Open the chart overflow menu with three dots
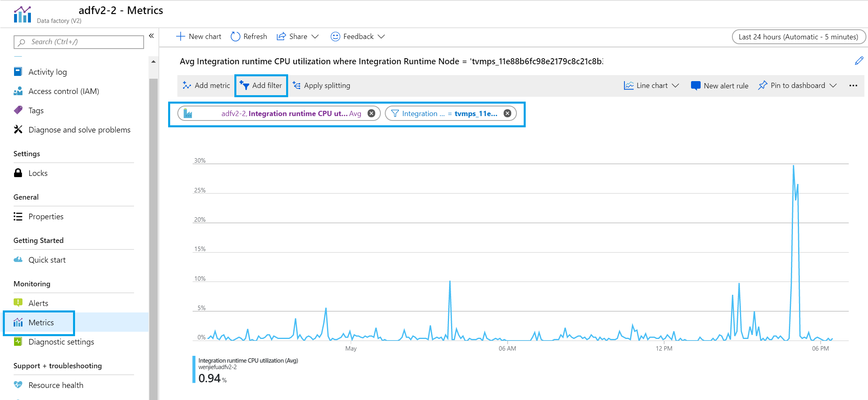The width and height of the screenshot is (868, 400). tap(853, 85)
